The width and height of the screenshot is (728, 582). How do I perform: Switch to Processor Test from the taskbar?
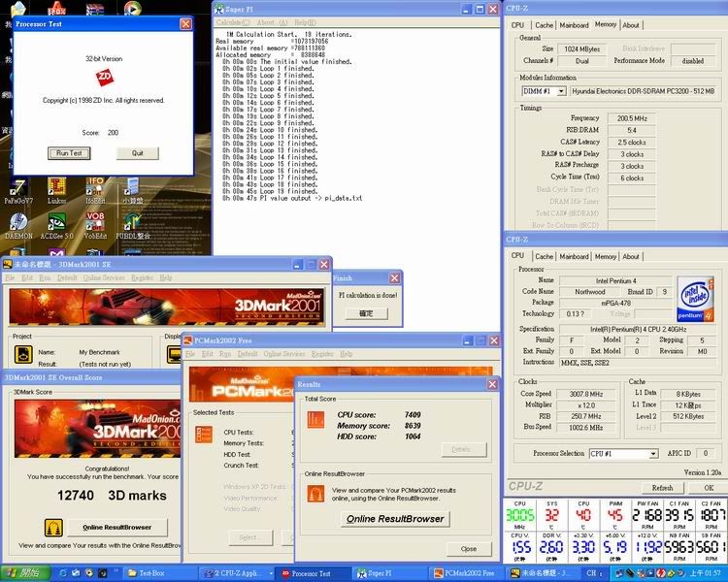(x=313, y=573)
